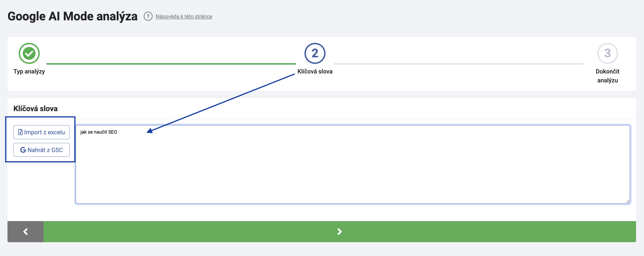Proceed with the right chevron on the green bar
Screen dimensions: 644x256
[340, 231]
